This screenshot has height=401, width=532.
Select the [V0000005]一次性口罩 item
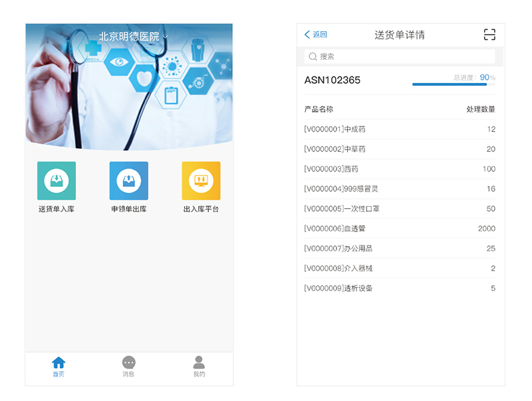[x=399, y=209]
